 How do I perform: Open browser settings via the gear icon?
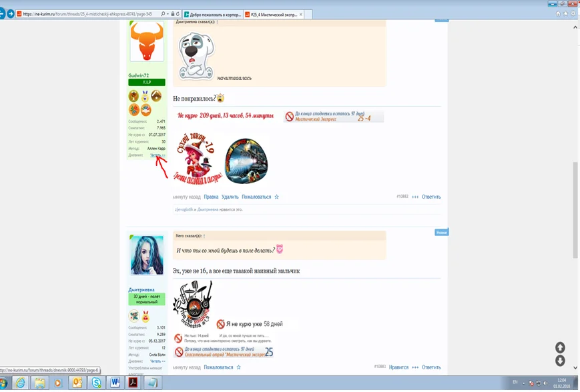573,13
